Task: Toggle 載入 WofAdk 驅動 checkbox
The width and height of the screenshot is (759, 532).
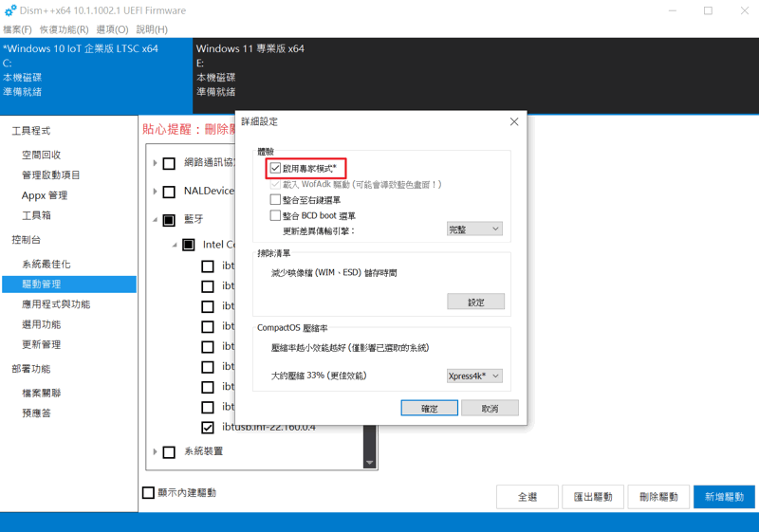Action: [x=275, y=184]
